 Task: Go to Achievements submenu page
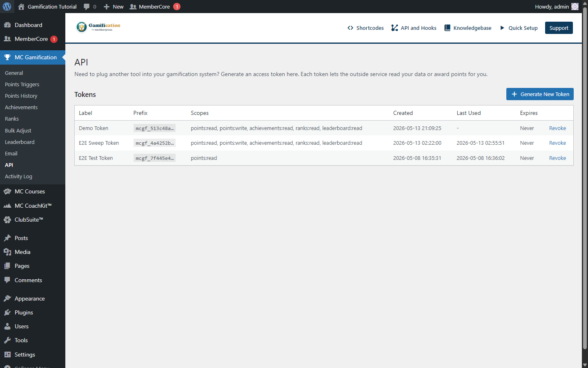[x=21, y=107]
